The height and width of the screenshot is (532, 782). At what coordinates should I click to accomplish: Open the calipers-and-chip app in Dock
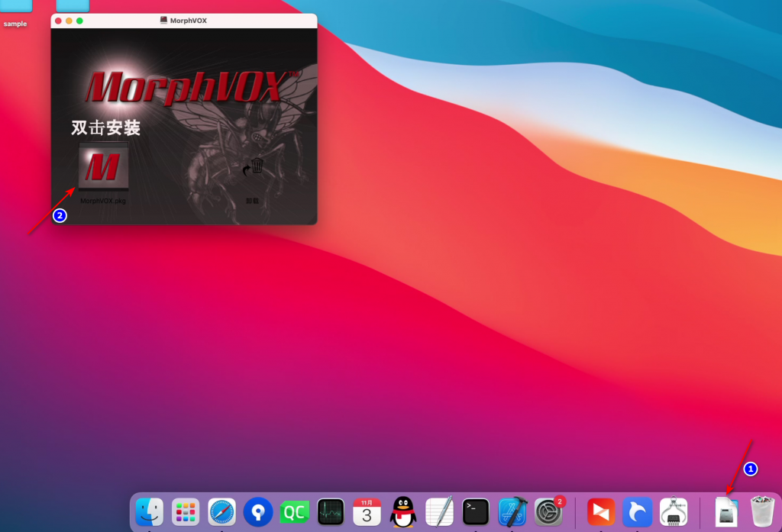point(674,511)
